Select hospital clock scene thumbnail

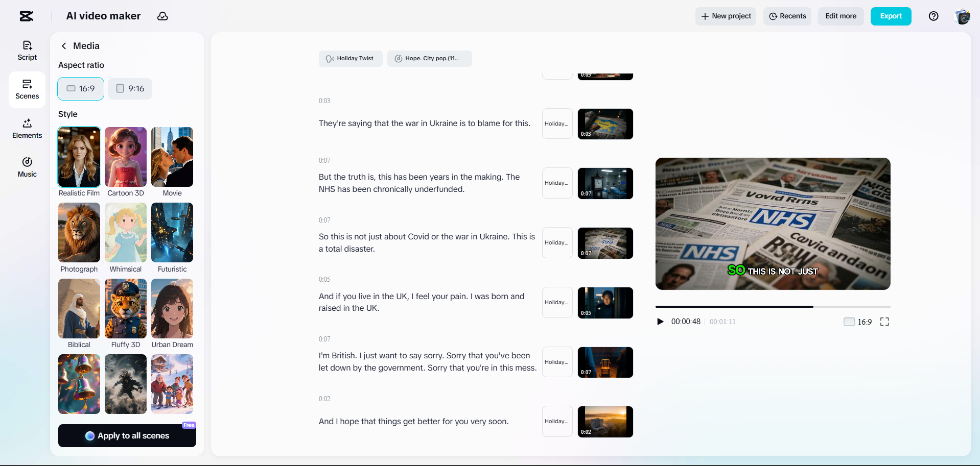pyautogui.click(x=605, y=183)
